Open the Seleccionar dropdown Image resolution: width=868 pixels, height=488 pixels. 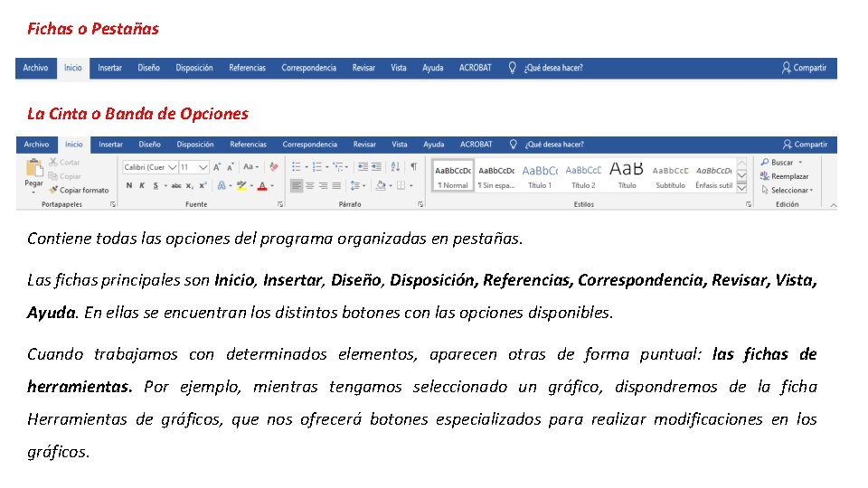tap(788, 190)
